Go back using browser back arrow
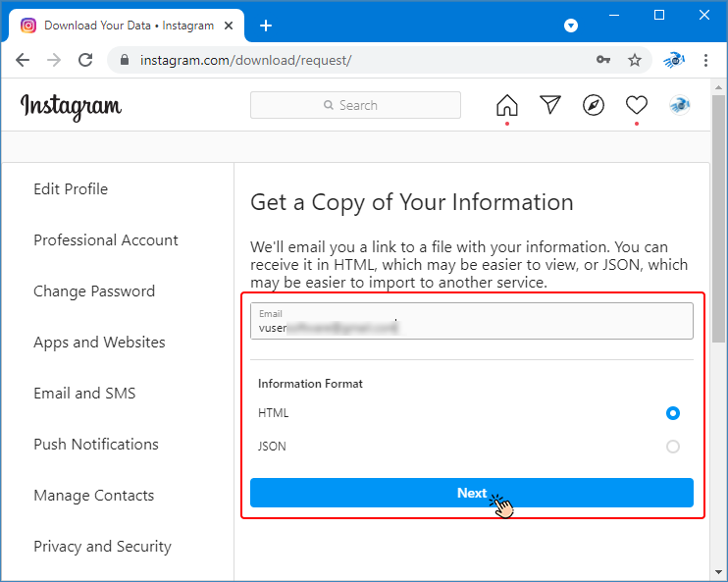This screenshot has width=728, height=582. (23, 60)
